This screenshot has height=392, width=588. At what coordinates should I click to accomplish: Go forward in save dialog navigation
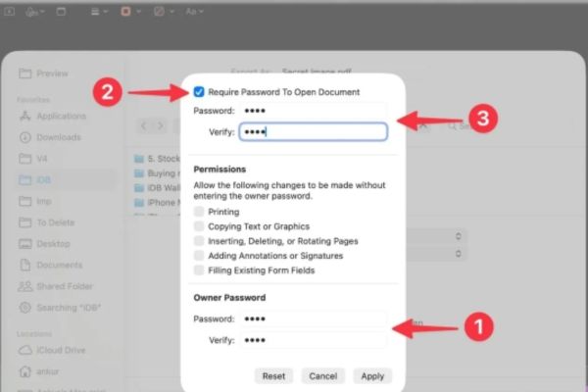(x=160, y=125)
